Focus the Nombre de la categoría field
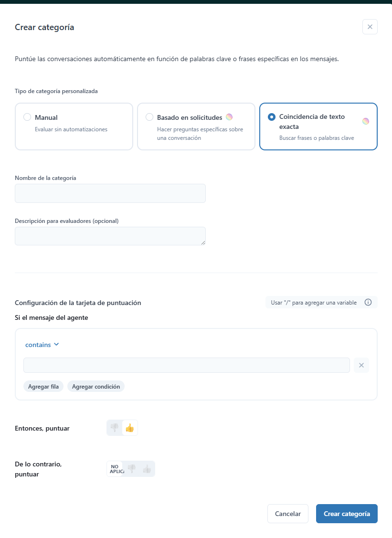The height and width of the screenshot is (538, 392). click(x=110, y=193)
